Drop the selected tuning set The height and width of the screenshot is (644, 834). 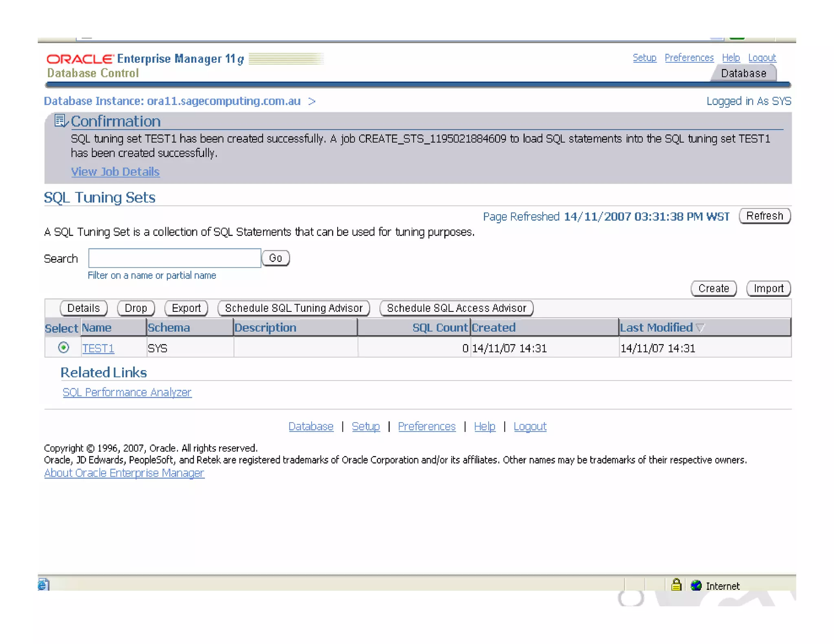(136, 308)
